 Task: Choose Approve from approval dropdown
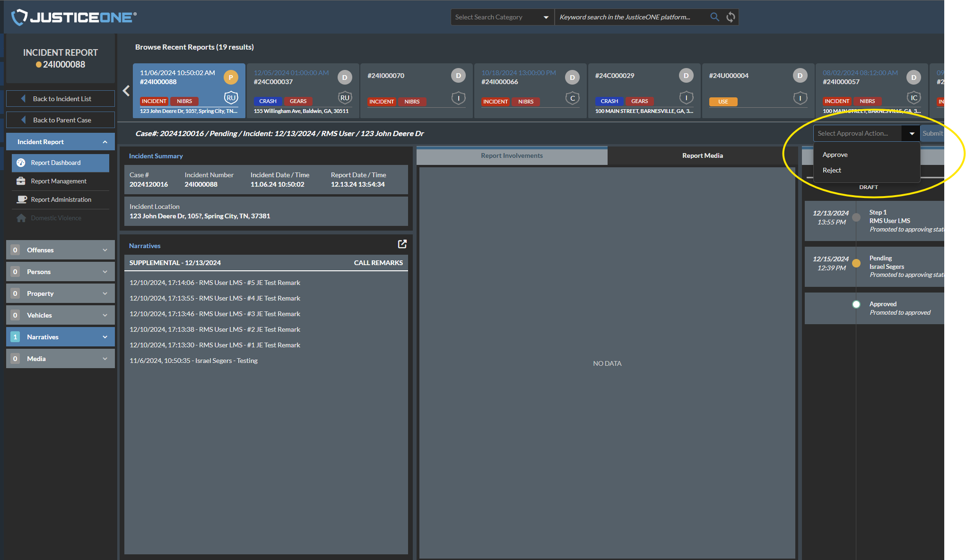click(x=835, y=155)
